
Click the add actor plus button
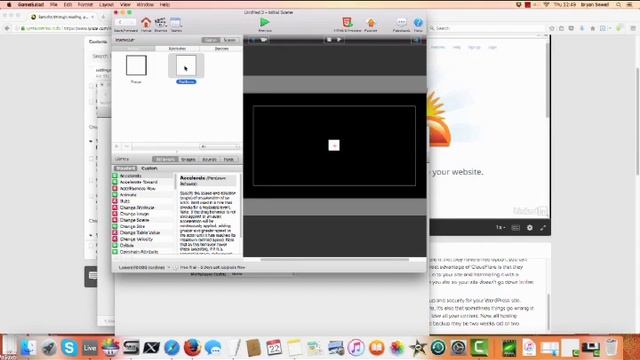117,147
